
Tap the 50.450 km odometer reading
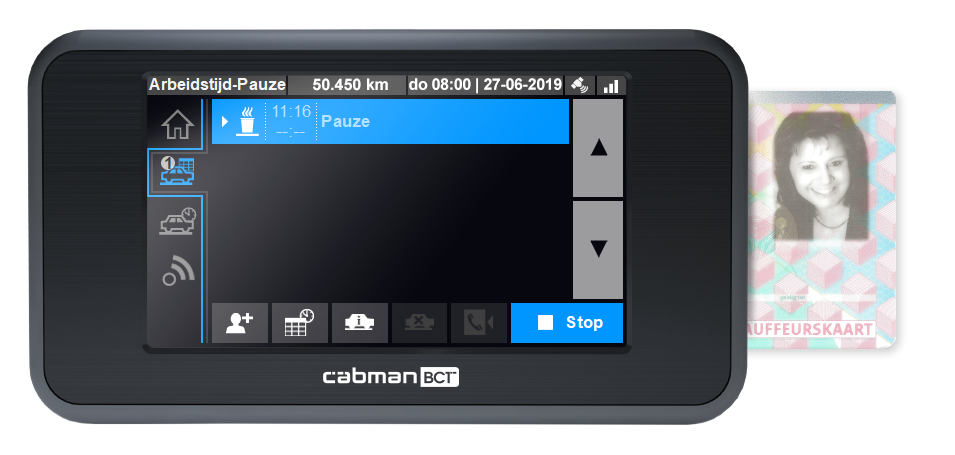point(349,85)
